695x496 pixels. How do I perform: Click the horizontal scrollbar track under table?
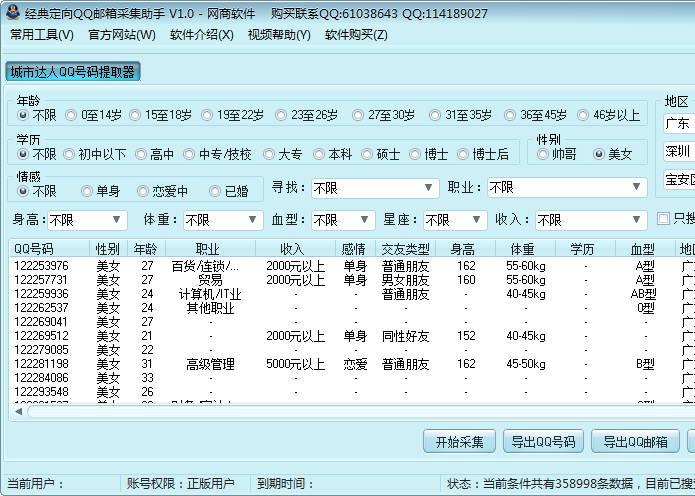(x=361, y=412)
